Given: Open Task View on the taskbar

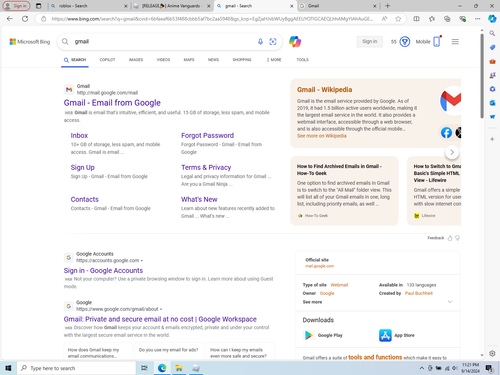Looking at the screenshot, I should click(144, 368).
